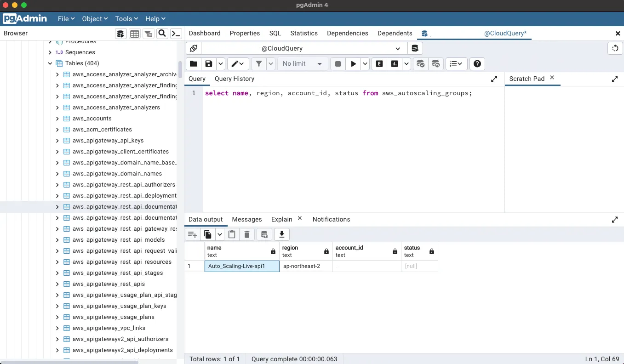The image size is (624, 364).
Task: Switch to the Messages tab
Action: click(247, 219)
